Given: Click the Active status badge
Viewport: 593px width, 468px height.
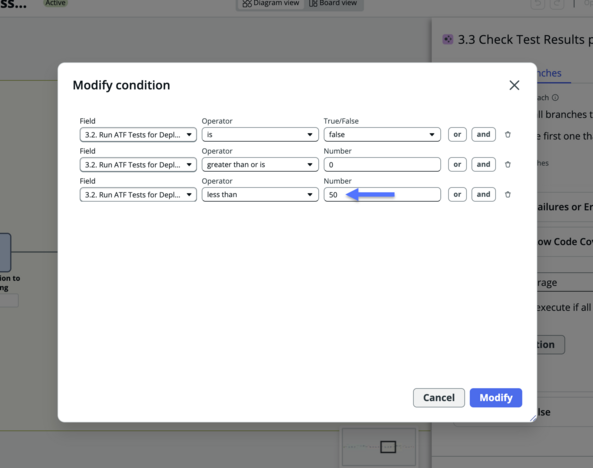Looking at the screenshot, I should (x=55, y=3).
